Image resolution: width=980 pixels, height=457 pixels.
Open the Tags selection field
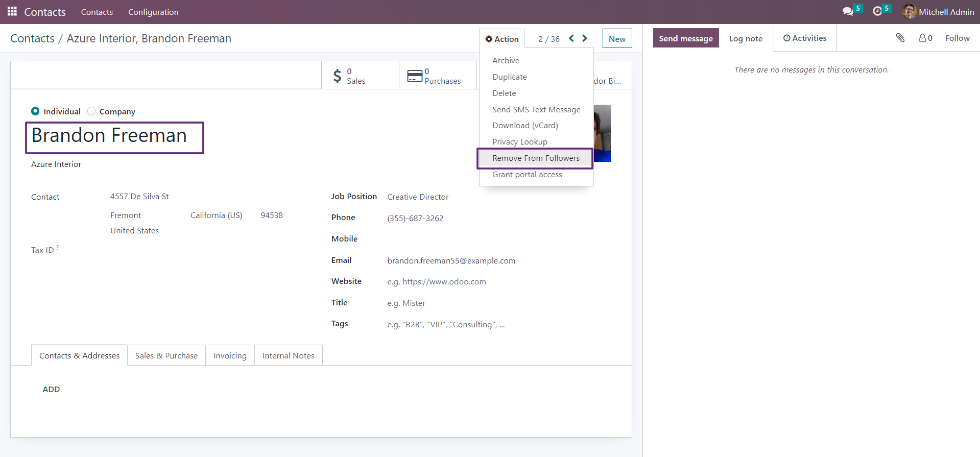(x=498, y=324)
